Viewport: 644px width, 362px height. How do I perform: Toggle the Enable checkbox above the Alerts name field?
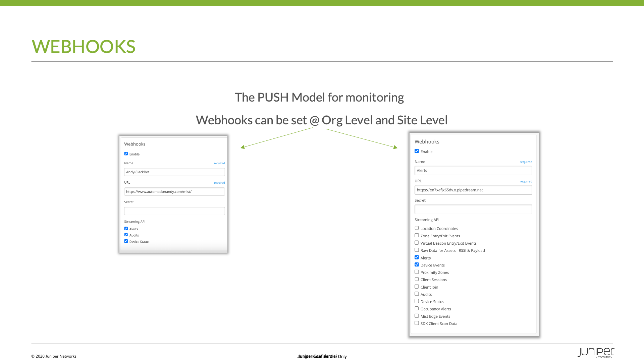tap(417, 151)
